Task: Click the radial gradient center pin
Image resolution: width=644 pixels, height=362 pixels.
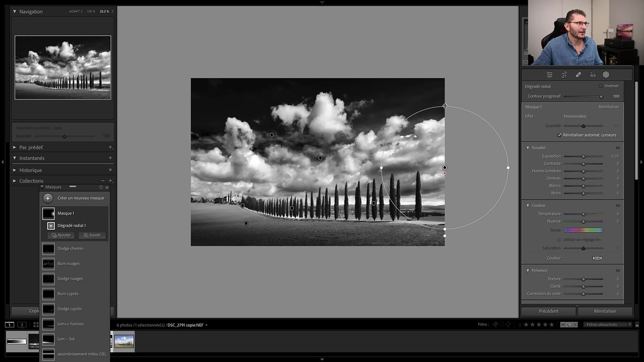Action: pos(445,167)
